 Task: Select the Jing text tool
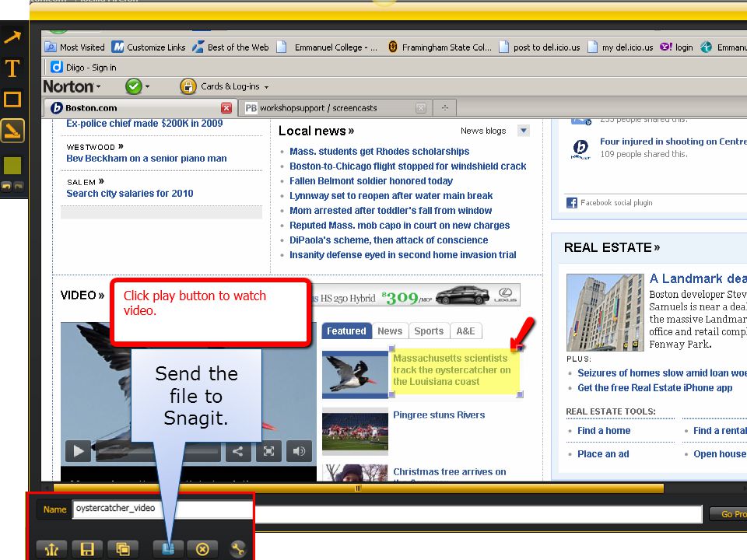tap(12, 68)
